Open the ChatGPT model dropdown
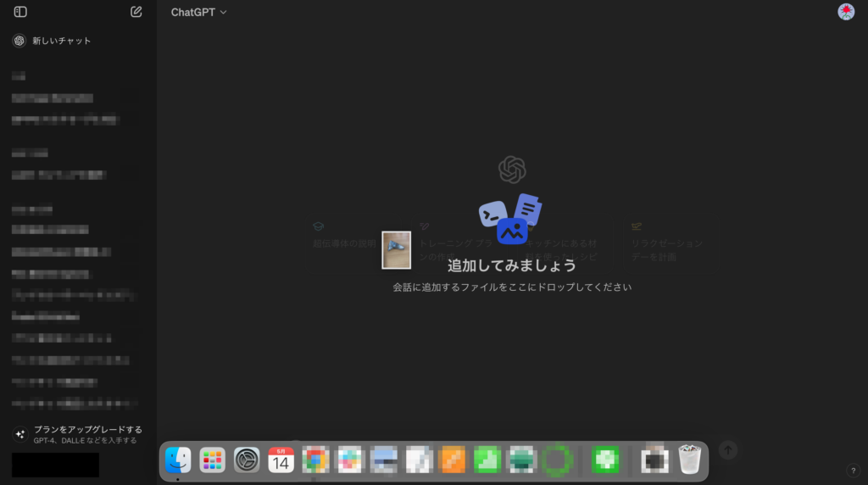 198,12
